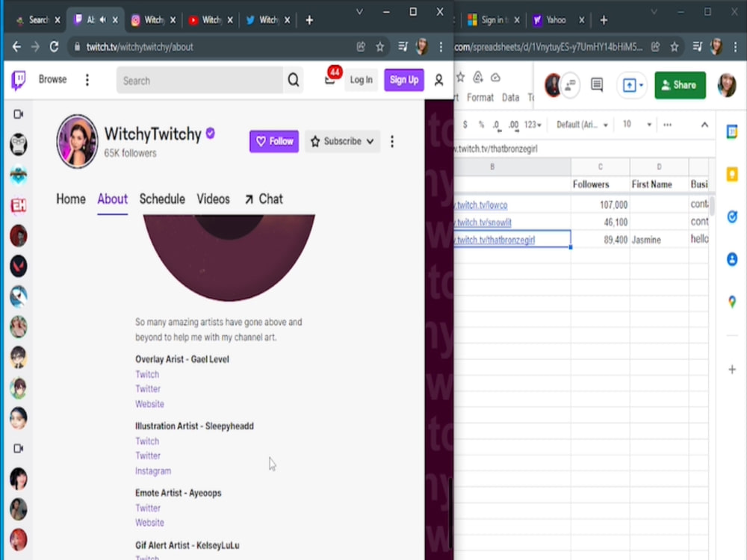747x560 pixels.
Task: Open the tab search chevron in Twitch window
Action: point(360,12)
